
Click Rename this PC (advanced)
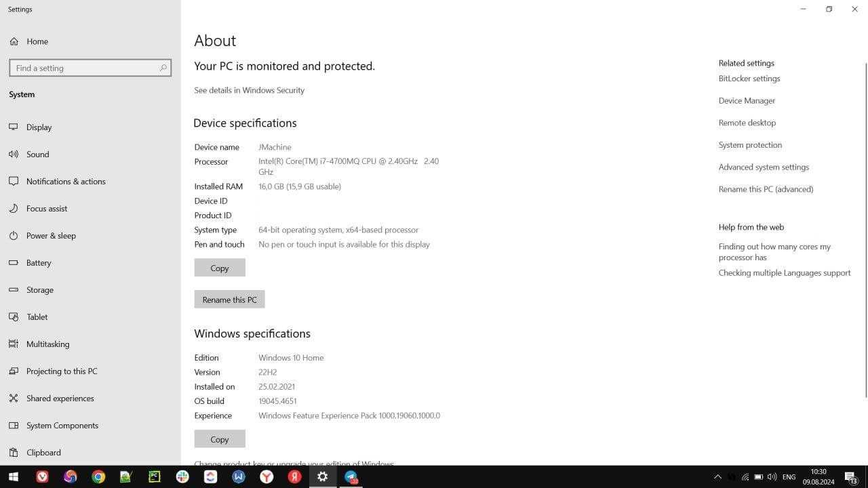tap(766, 189)
